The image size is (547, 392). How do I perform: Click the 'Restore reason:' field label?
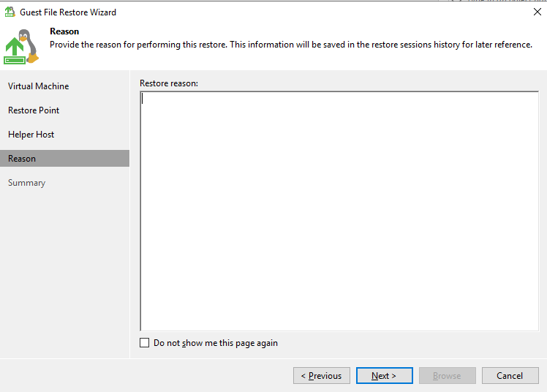point(169,83)
